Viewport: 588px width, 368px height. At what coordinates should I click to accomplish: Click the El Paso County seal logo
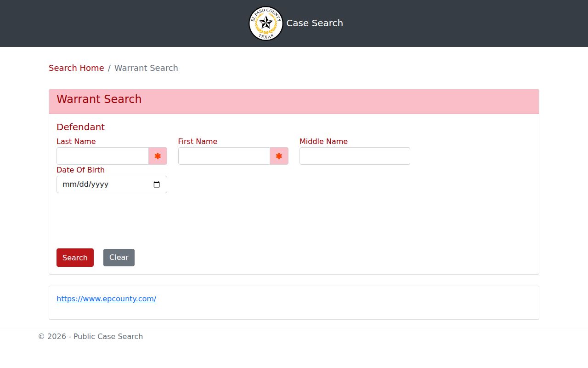(266, 23)
